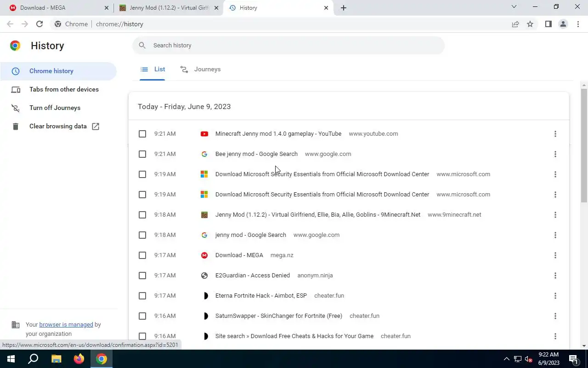Check the box for Bee jenny mod search
Screen dimensions: 588x368
point(142,154)
